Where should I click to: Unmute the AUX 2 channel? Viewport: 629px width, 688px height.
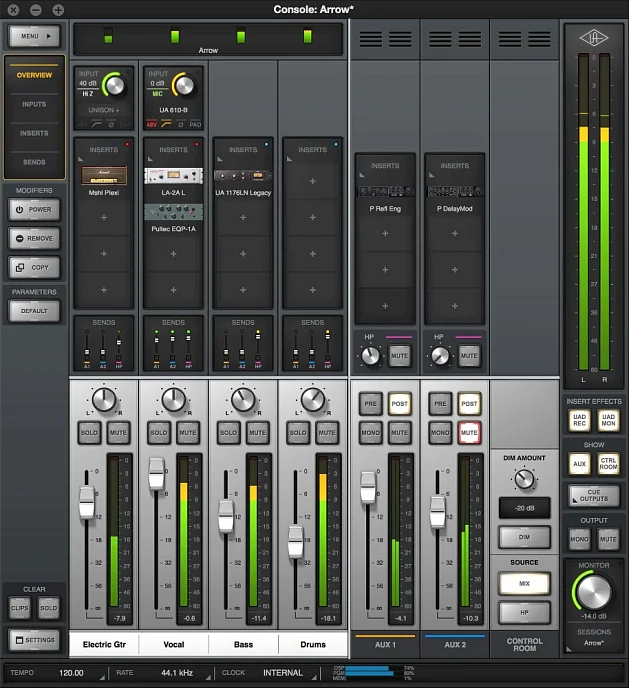point(469,432)
